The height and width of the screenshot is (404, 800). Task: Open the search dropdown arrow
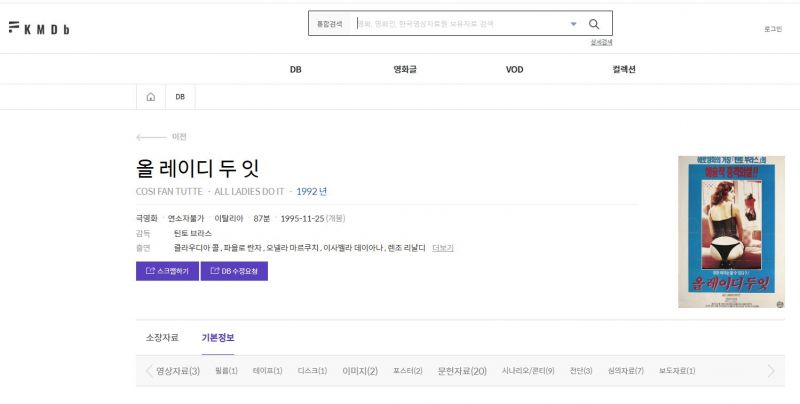573,24
